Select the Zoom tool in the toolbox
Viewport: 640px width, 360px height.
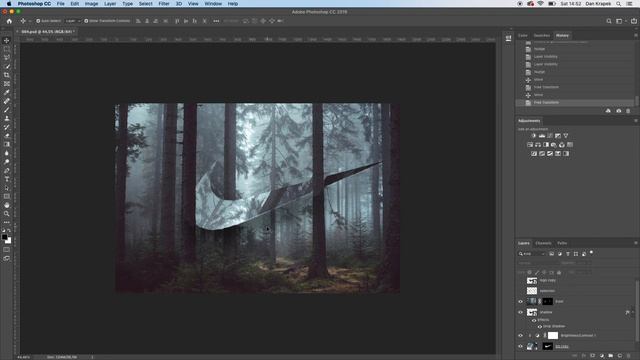click(x=7, y=213)
